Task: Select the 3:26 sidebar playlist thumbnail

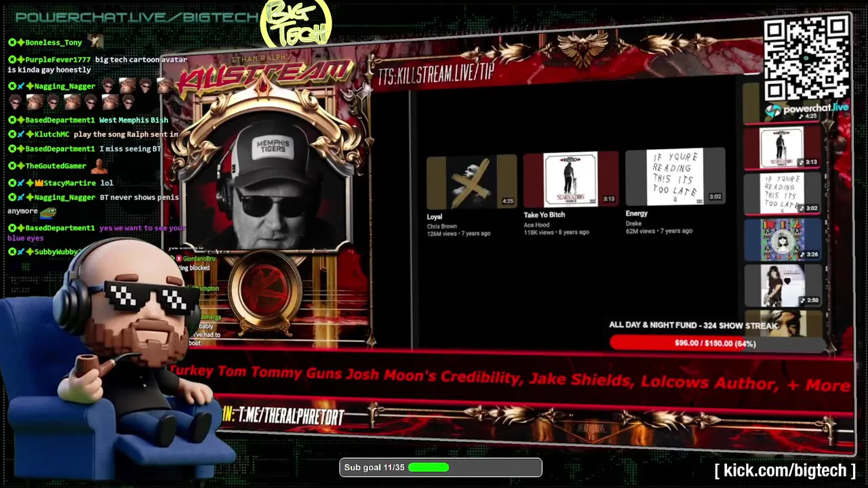Action: 783,239
